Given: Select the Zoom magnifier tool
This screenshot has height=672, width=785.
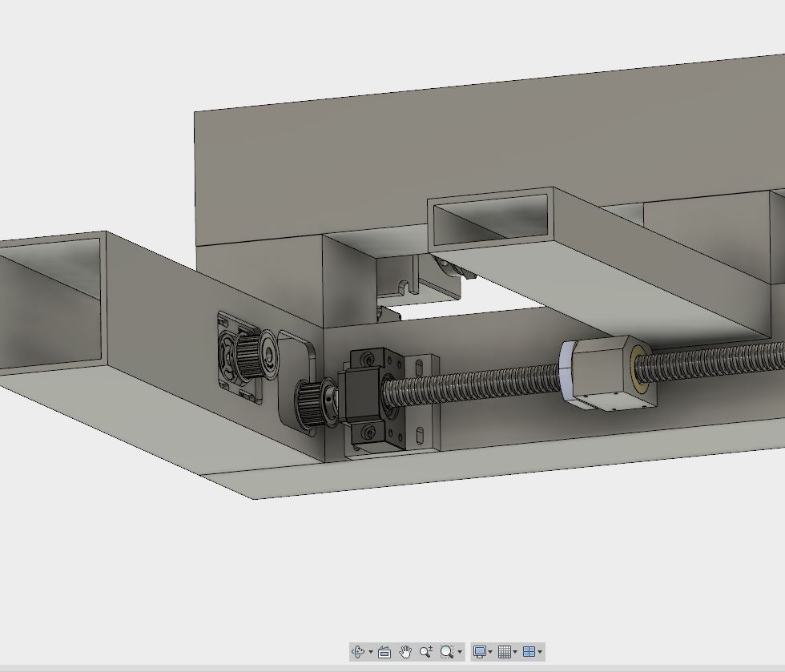Looking at the screenshot, I should [x=426, y=652].
